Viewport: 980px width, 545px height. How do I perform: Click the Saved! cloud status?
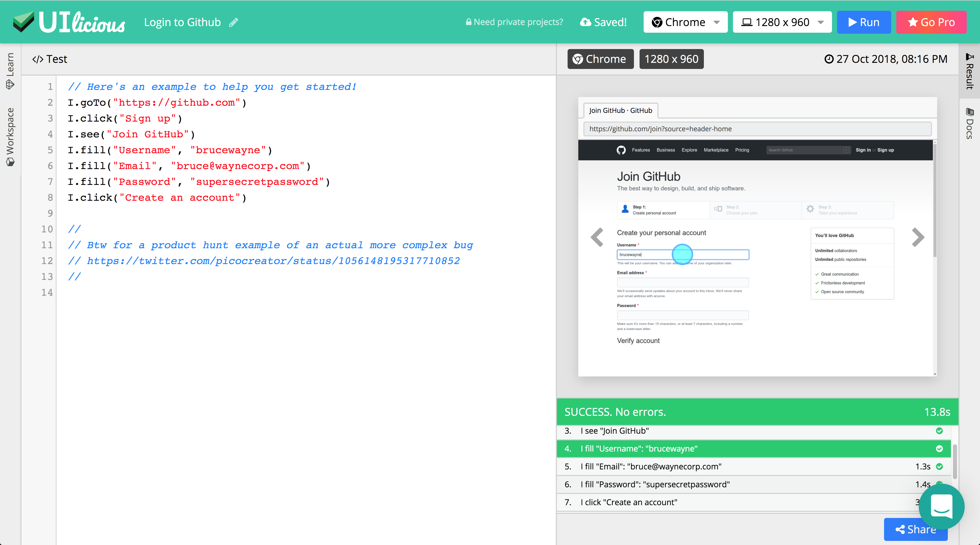pyautogui.click(x=603, y=22)
